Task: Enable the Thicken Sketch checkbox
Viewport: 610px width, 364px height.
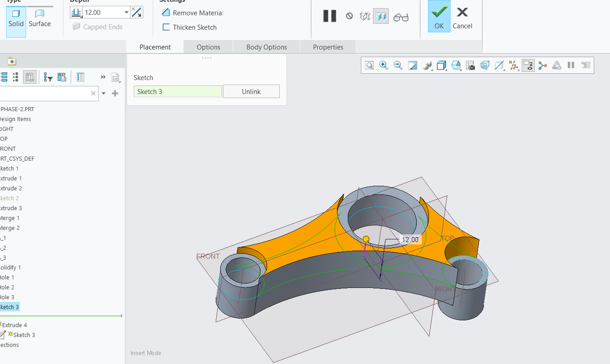Action: pyautogui.click(x=166, y=27)
